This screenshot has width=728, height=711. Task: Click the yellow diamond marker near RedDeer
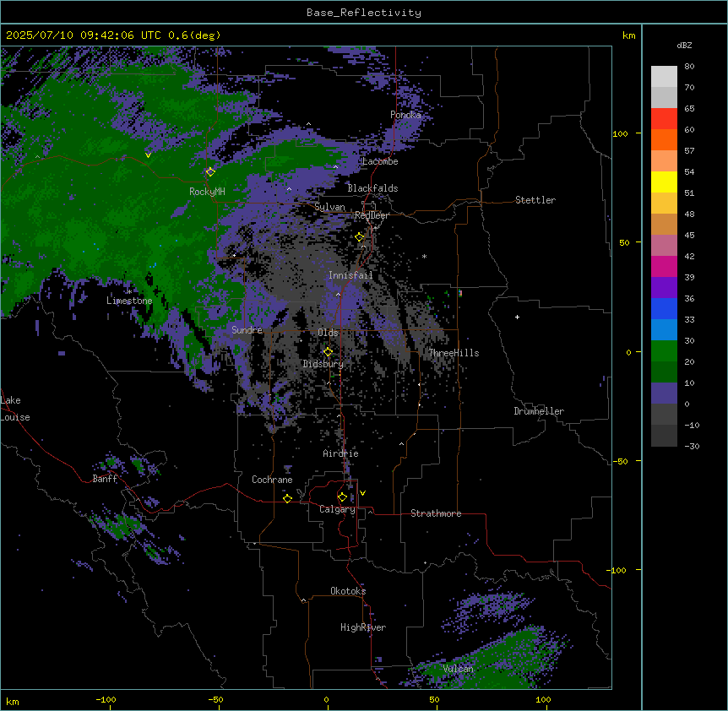click(360, 237)
